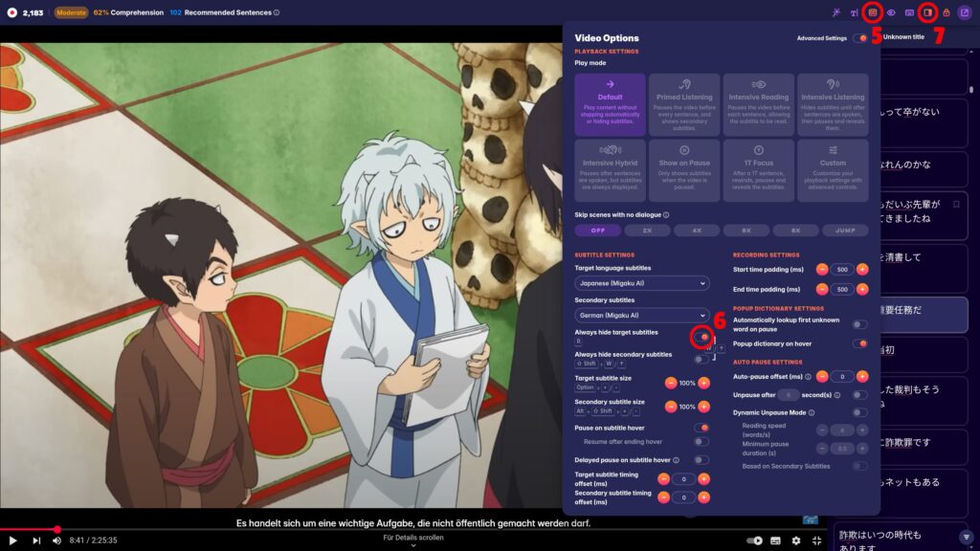This screenshot has width=980, height=551.
Task: Enable automatic lookup of first unknown word
Action: pyautogui.click(x=860, y=324)
